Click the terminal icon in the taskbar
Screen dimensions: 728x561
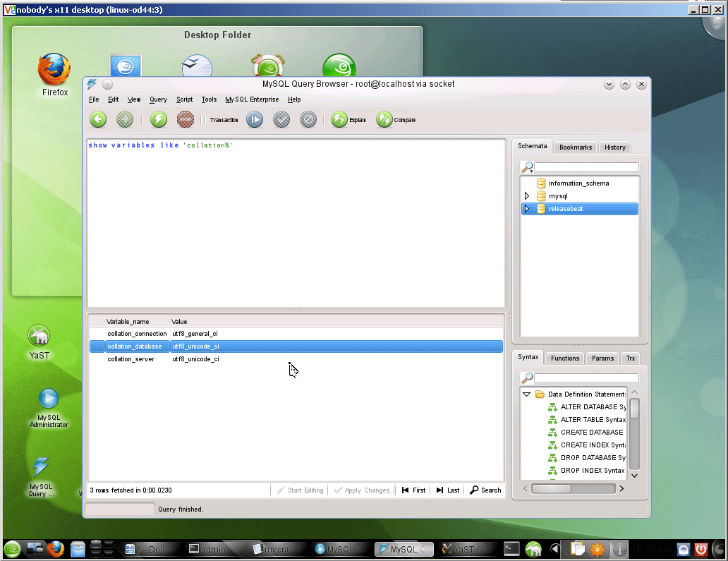(x=511, y=550)
